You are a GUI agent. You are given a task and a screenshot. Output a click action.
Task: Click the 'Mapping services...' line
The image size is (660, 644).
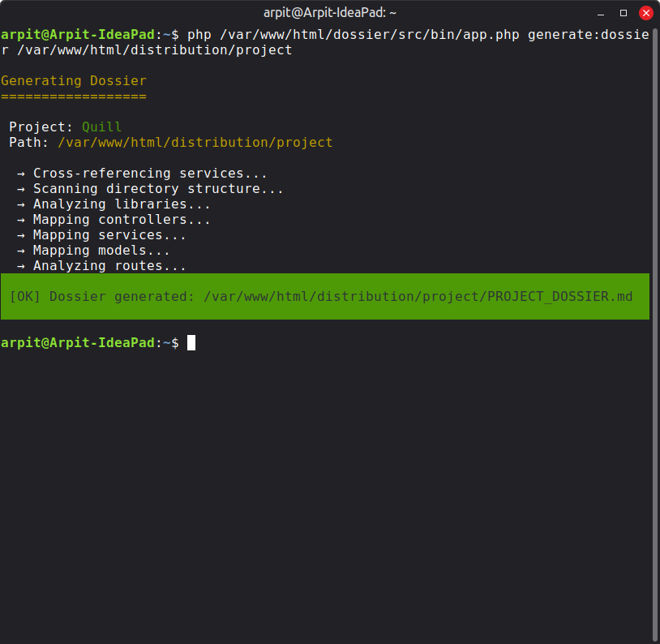coord(109,234)
